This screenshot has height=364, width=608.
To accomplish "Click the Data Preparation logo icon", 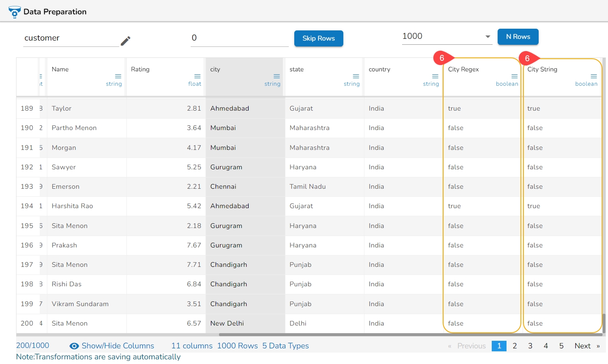I will [x=14, y=12].
